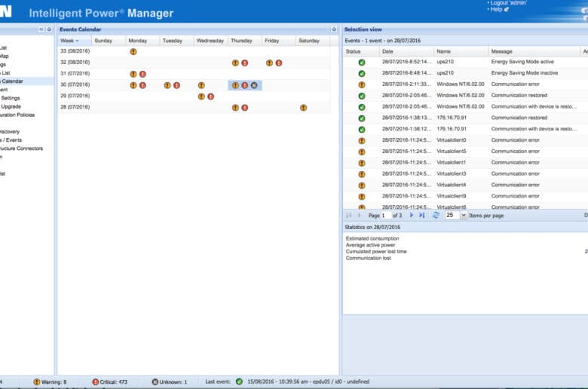Open the items per page dropdown
Image resolution: width=588 pixels, height=389 pixels.
point(464,216)
